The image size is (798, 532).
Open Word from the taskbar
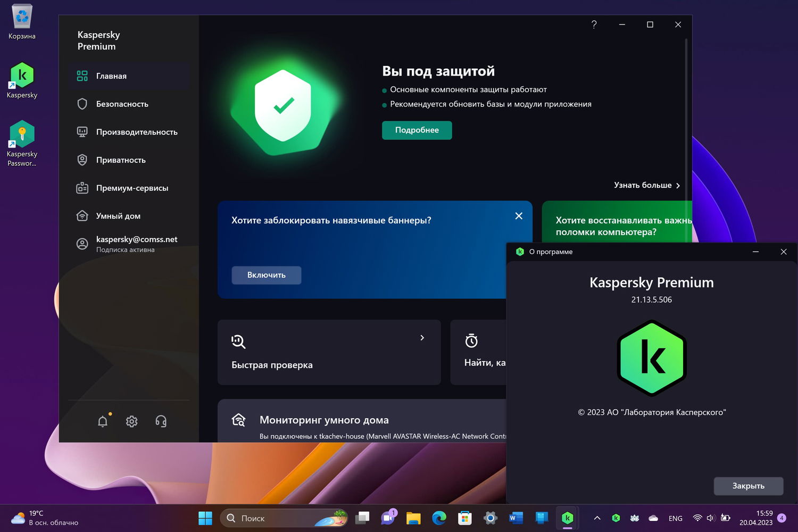516,518
